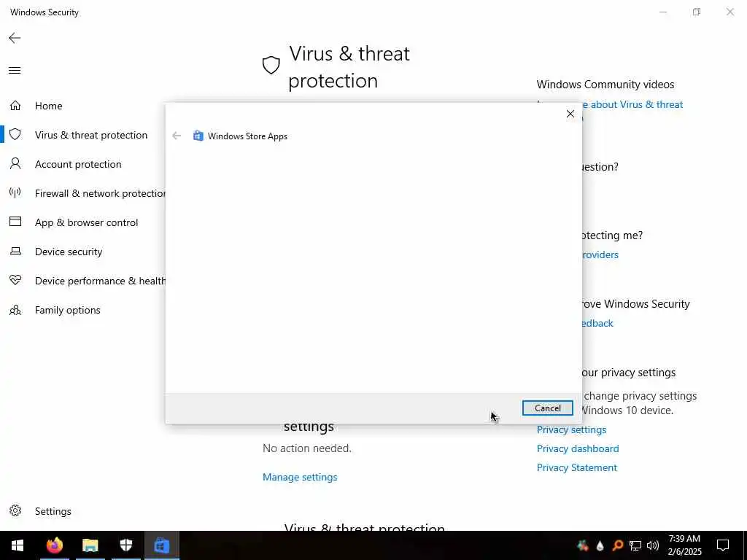Open Device performance & health
747x560 pixels.
point(100,281)
